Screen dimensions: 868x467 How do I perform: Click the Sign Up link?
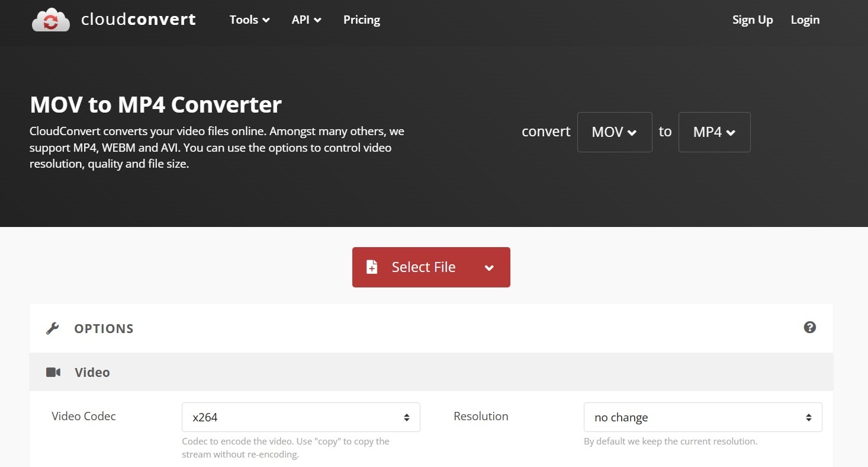click(x=753, y=20)
